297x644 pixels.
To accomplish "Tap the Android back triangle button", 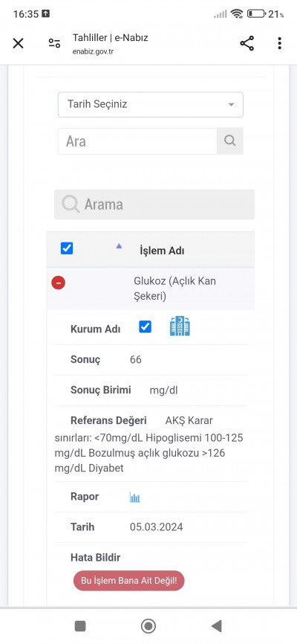I will (217, 626).
